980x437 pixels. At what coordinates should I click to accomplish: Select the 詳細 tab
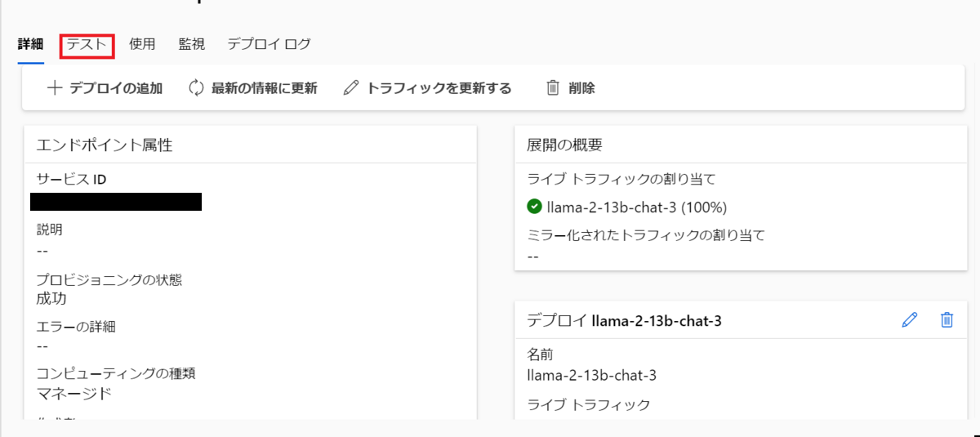click(30, 44)
